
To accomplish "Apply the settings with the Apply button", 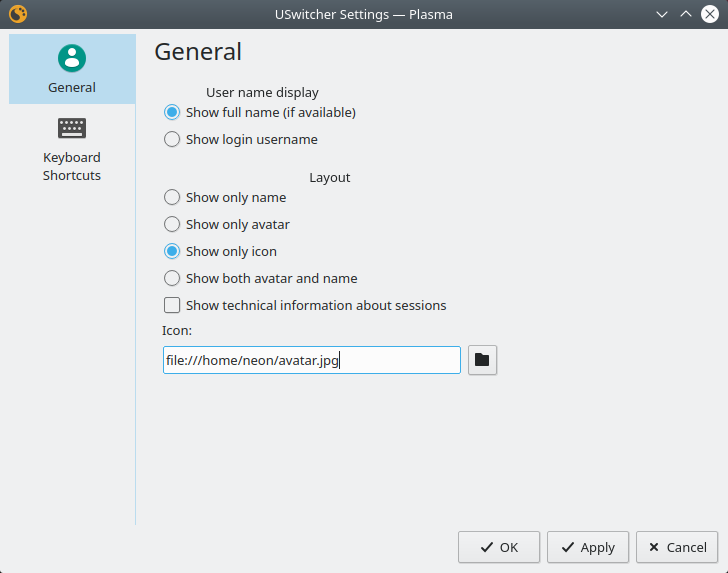I will click(588, 547).
